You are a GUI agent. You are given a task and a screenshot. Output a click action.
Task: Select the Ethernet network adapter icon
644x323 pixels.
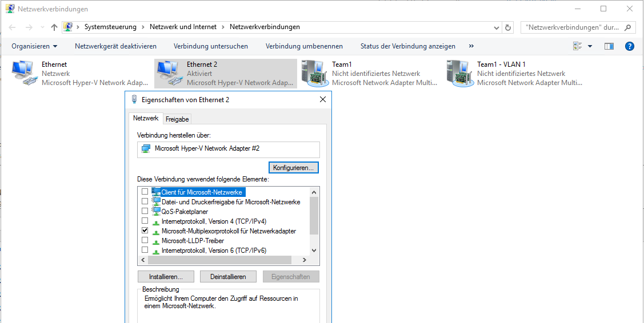[24, 73]
